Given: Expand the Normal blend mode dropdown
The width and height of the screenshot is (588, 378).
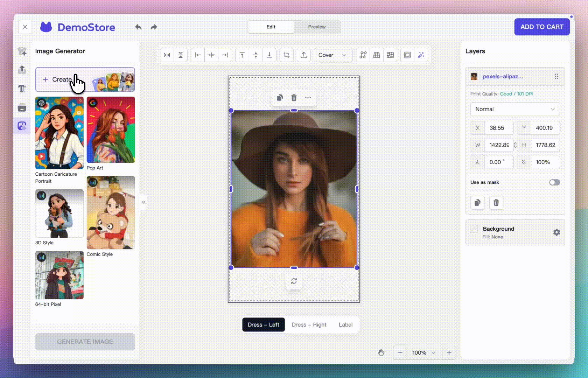Looking at the screenshot, I should click(x=515, y=109).
